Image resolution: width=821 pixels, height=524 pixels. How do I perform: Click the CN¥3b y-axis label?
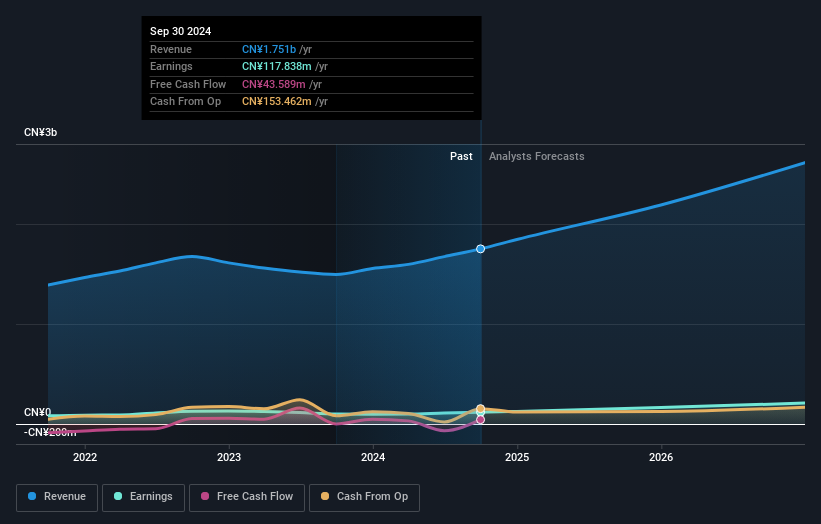click(40, 132)
